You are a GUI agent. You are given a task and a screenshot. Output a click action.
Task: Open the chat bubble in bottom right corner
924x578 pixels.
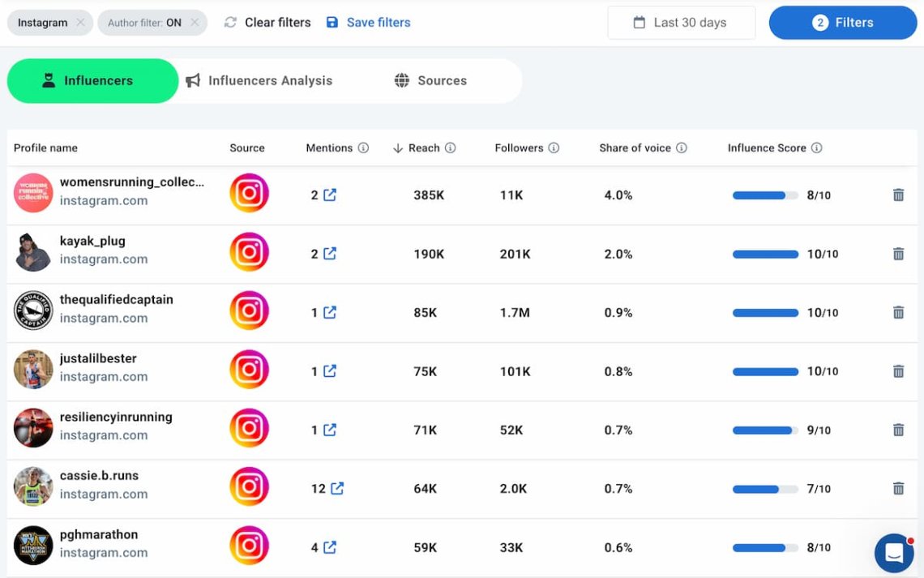point(893,552)
